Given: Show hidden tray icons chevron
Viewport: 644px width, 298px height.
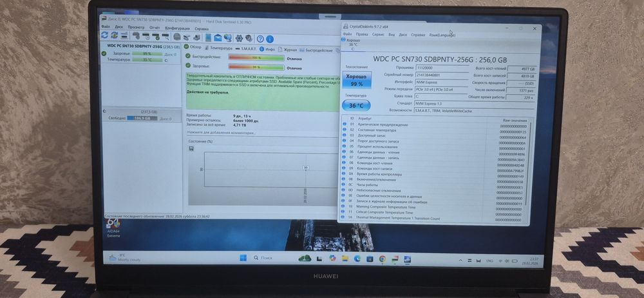Looking at the screenshot, I should pyautogui.click(x=460, y=261).
